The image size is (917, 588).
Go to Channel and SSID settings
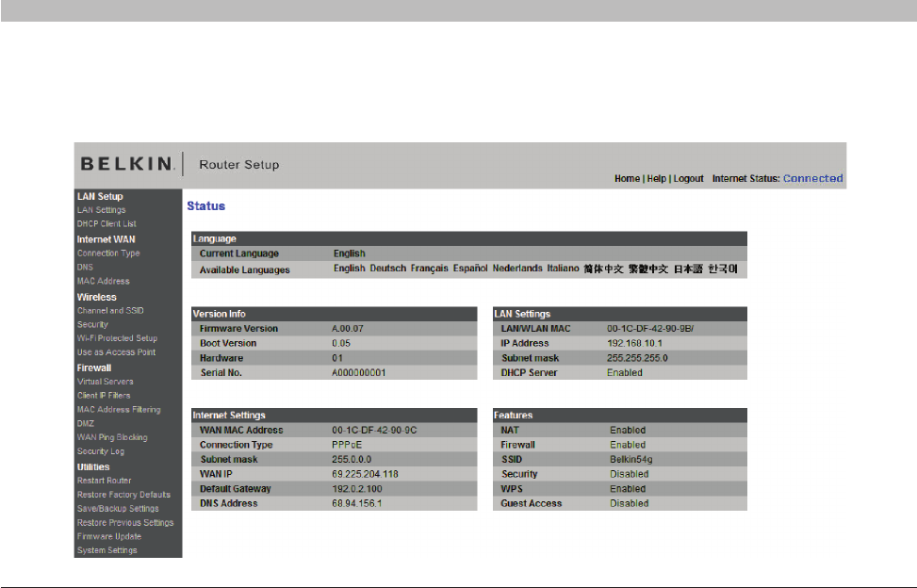point(110,311)
